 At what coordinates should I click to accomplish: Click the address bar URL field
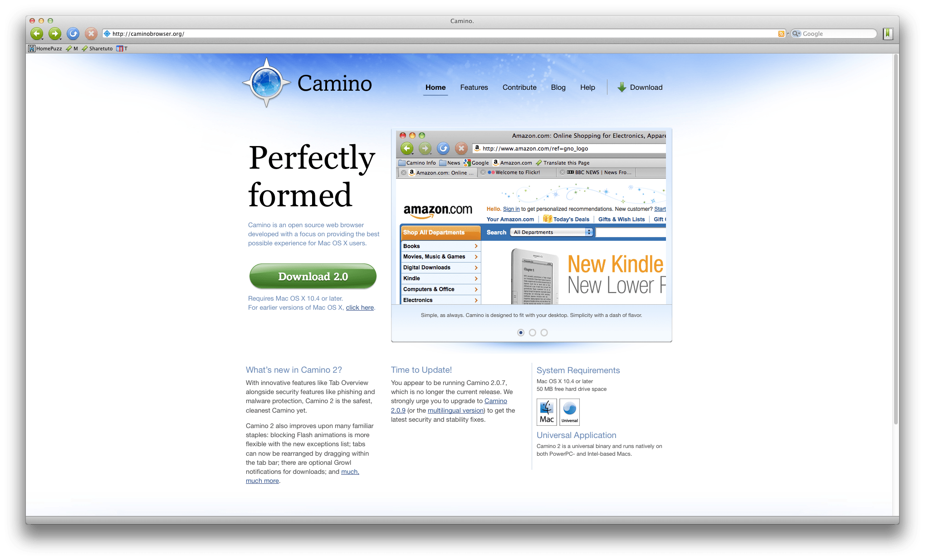445,34
